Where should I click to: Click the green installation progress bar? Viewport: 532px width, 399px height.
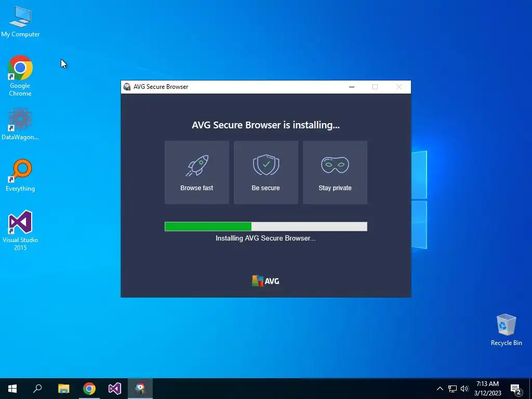(265, 227)
